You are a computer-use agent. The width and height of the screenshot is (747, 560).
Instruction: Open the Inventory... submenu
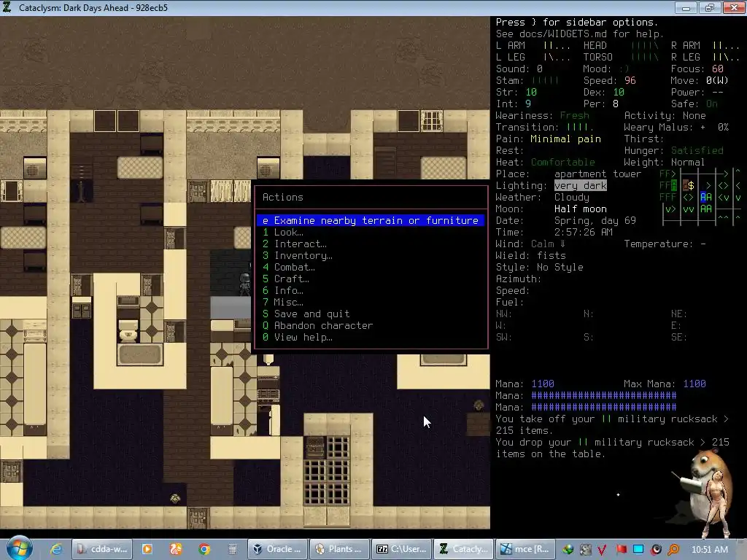(x=298, y=256)
